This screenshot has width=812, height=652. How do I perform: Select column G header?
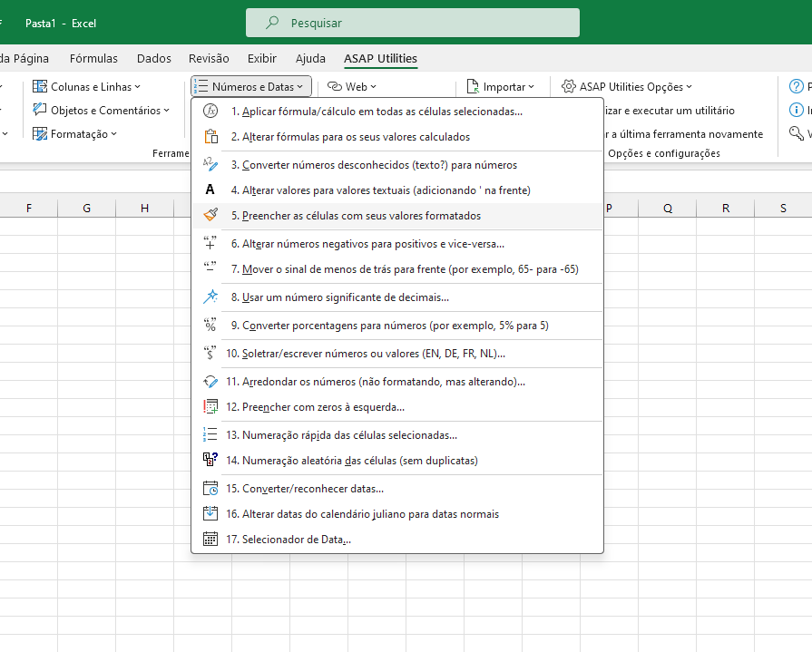(x=86, y=208)
